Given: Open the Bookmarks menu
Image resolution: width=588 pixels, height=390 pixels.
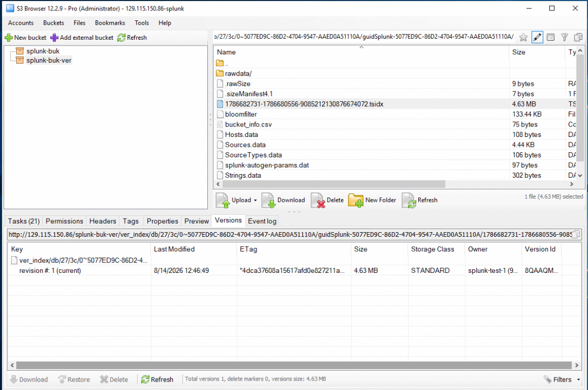Looking at the screenshot, I should [110, 23].
